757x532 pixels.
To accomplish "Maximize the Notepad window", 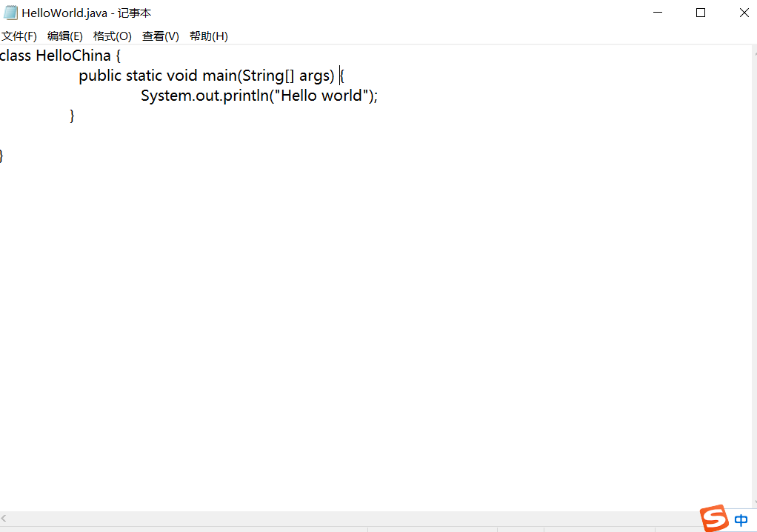I will click(x=701, y=13).
